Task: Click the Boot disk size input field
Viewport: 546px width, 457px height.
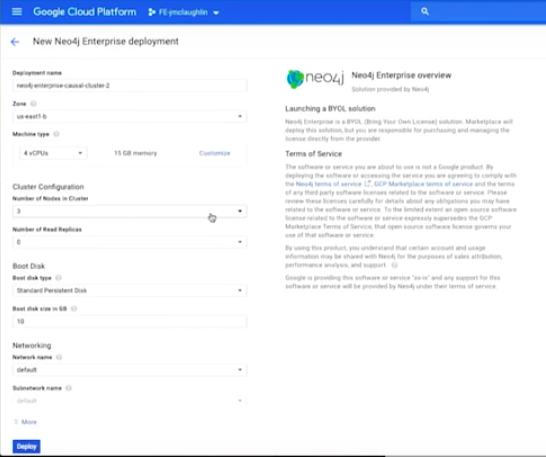Action: point(130,322)
